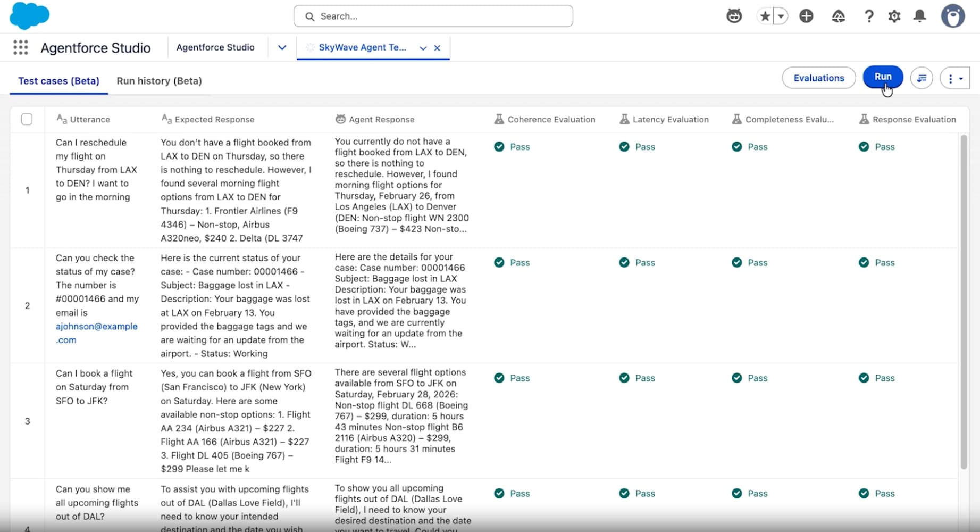Switch to Run history (Beta) tab
Image resolution: width=980 pixels, height=532 pixels.
pyautogui.click(x=159, y=81)
